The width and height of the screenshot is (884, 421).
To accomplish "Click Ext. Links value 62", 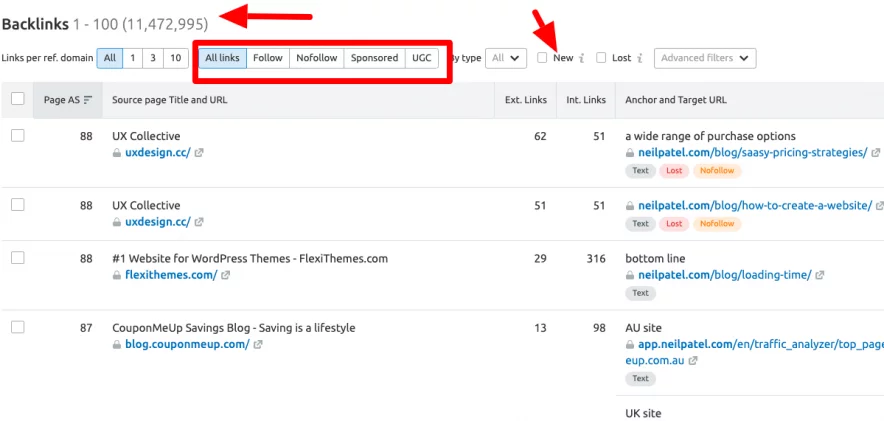I will 540,136.
